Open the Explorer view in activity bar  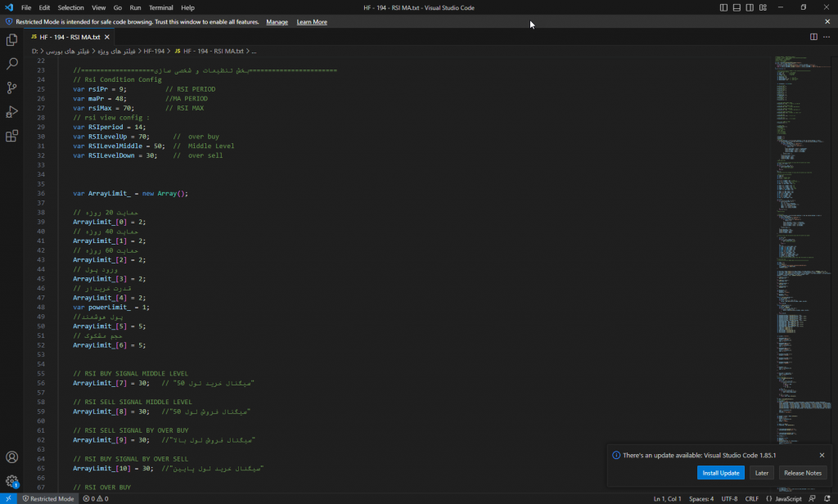click(x=11, y=39)
